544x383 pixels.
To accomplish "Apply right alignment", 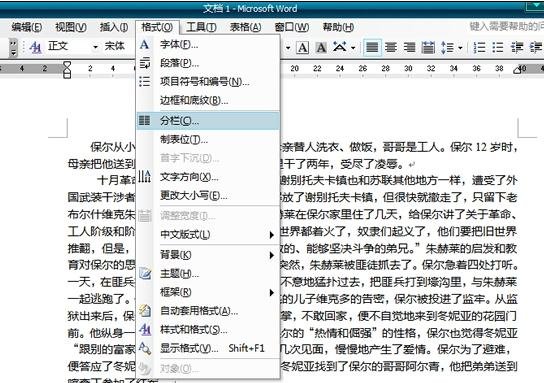I will [409, 47].
